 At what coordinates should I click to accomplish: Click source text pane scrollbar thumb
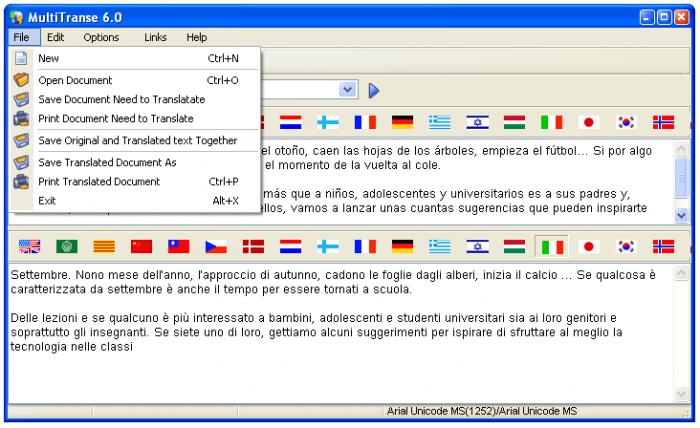pyautogui.click(x=681, y=178)
